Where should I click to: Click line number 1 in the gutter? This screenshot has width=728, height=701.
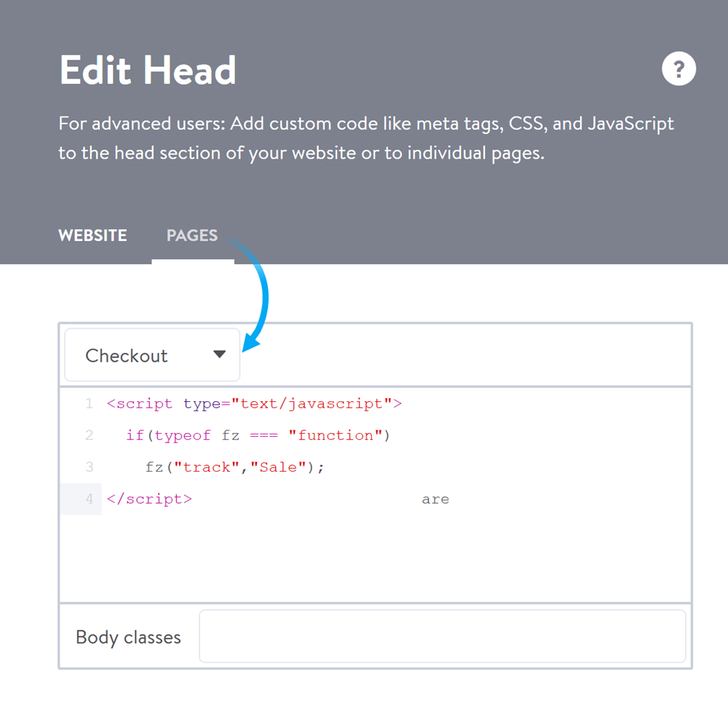click(x=89, y=403)
